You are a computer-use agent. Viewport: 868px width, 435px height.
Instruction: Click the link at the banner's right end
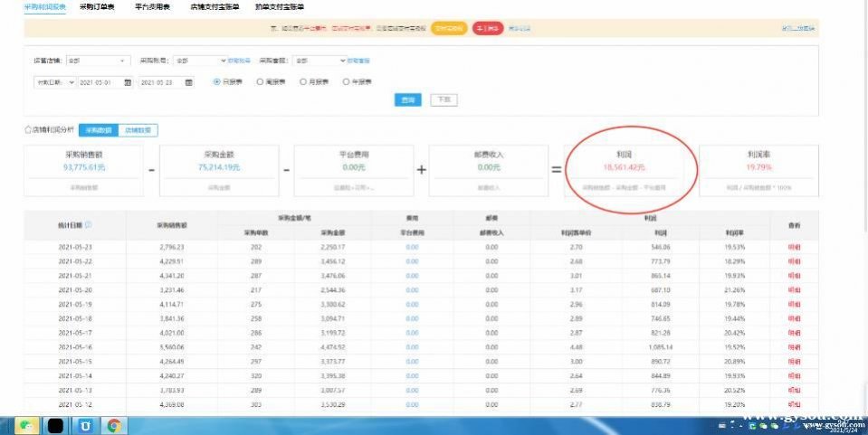click(x=797, y=28)
